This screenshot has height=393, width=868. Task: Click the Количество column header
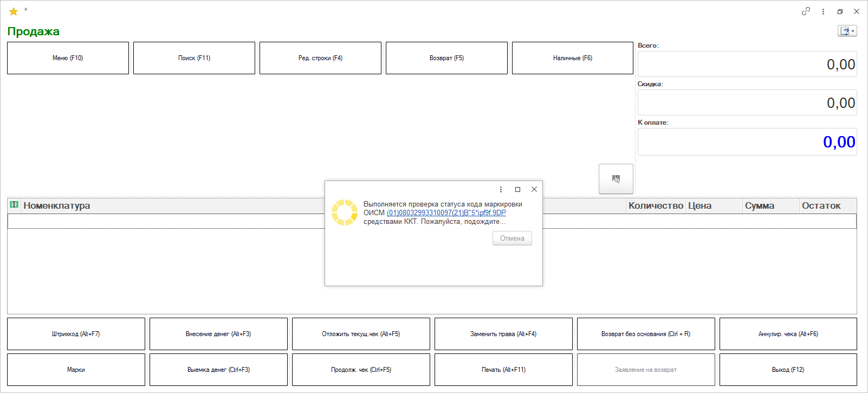[656, 205]
